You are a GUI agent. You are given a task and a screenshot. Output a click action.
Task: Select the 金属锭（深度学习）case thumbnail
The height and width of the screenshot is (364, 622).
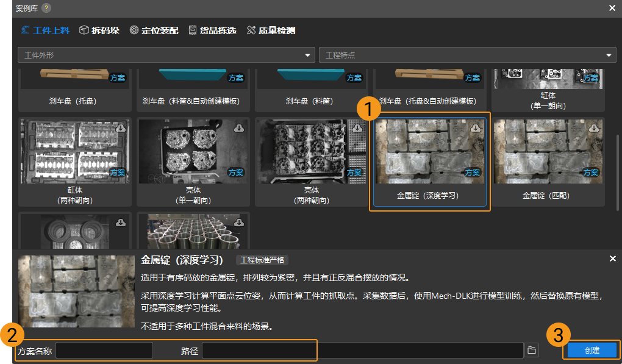click(430, 151)
